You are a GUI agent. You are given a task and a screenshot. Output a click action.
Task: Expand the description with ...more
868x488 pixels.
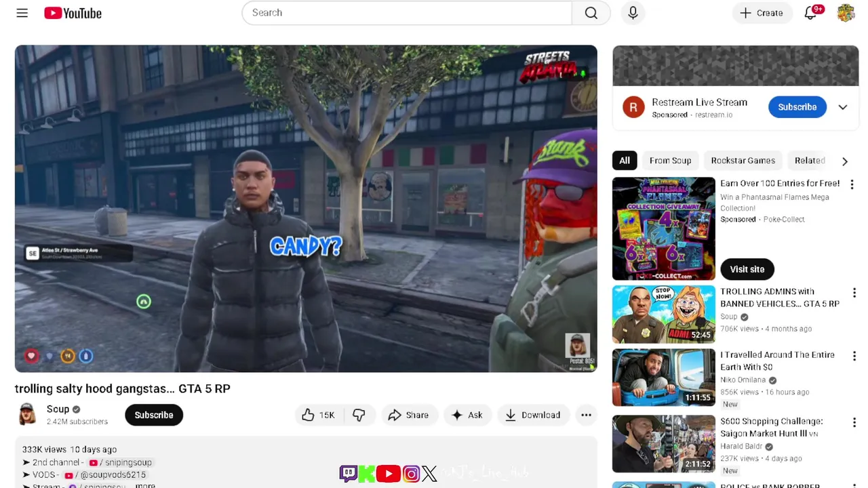[x=144, y=485]
